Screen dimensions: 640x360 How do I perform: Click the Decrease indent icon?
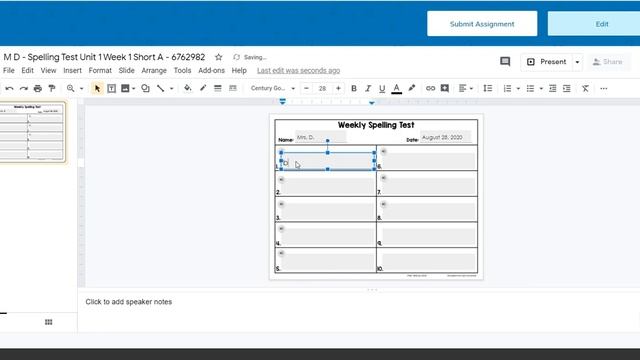pyautogui.click(x=553, y=89)
